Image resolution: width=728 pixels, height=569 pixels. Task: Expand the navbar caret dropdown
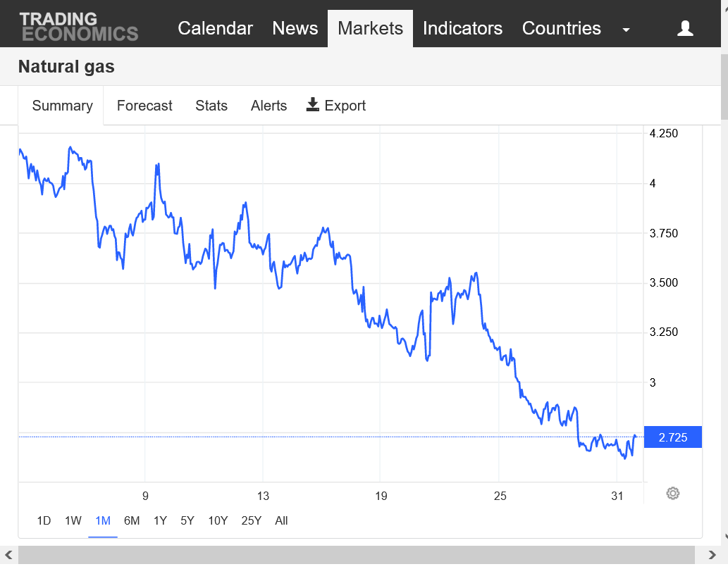click(626, 30)
